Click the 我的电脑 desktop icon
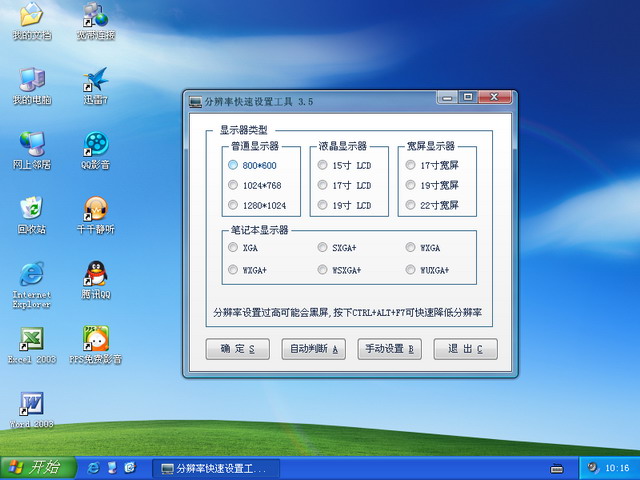This screenshot has width=640, height=480. [x=31, y=81]
